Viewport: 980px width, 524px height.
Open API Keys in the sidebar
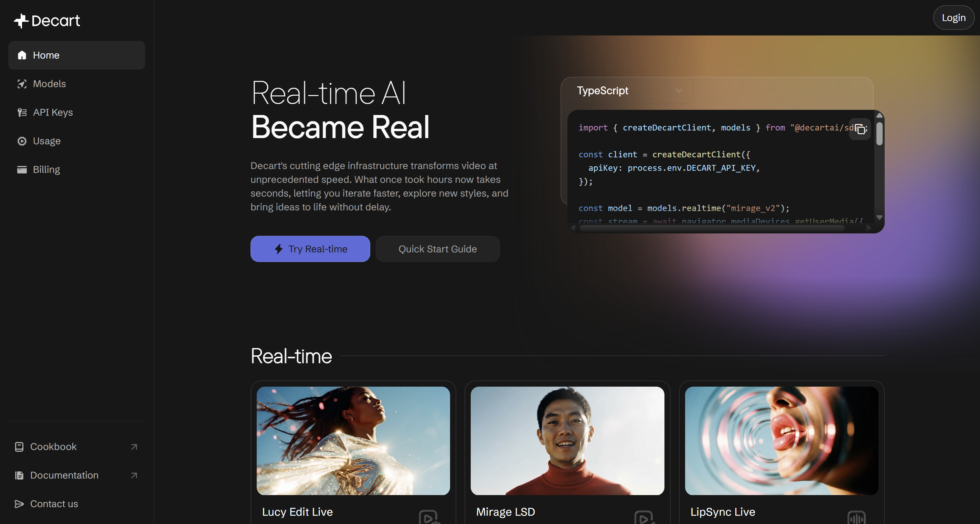[76, 112]
